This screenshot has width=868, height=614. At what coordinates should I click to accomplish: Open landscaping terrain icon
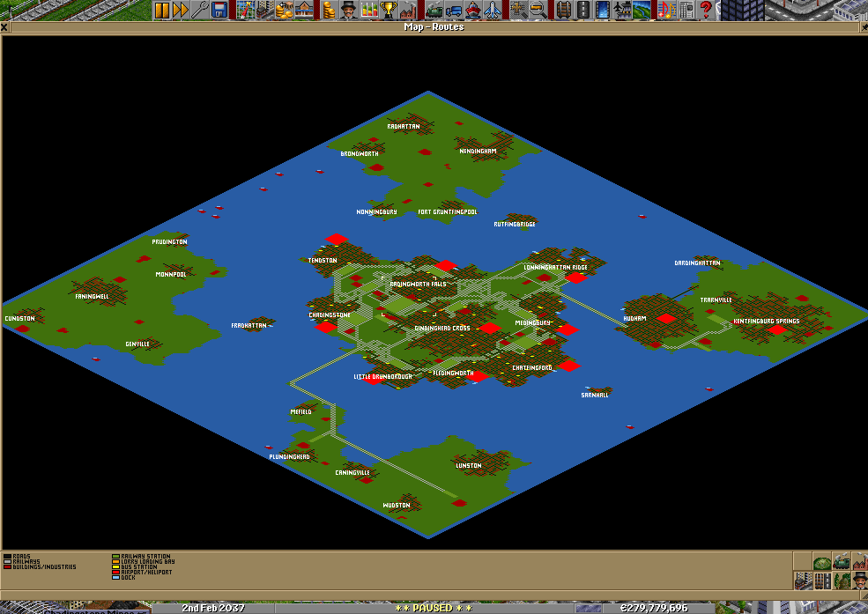click(x=641, y=10)
